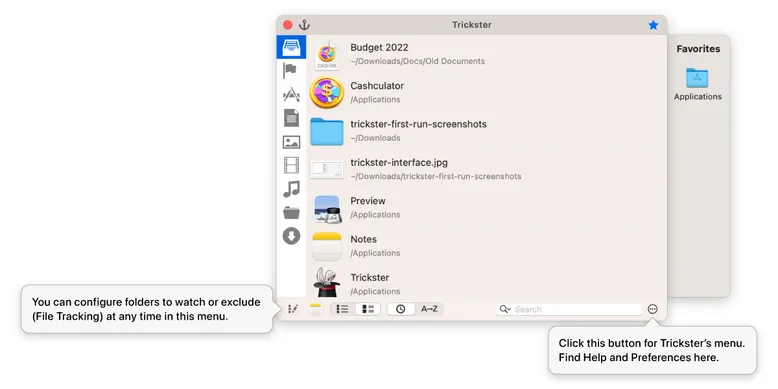778x389 pixels.
Task: Select the Downloads arrow filter icon
Action: [291, 236]
